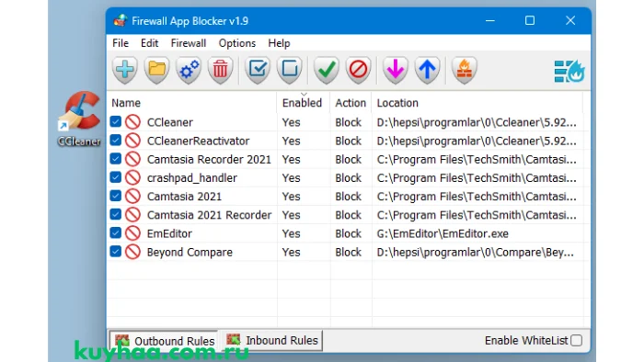Switch to the Inbound Rules tab

(271, 340)
